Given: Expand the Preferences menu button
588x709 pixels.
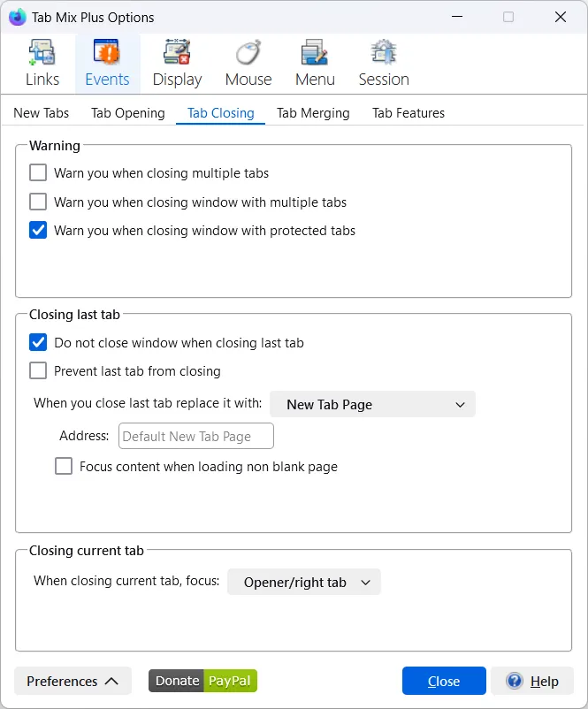Looking at the screenshot, I should 73,681.
